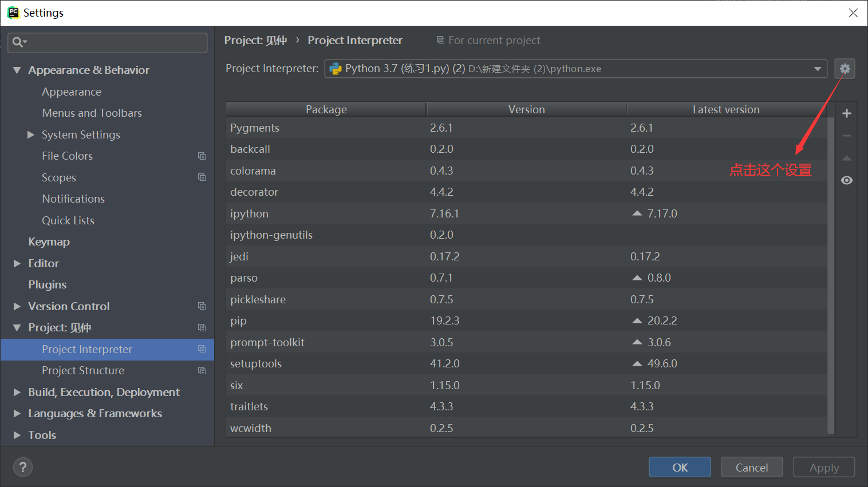868x487 pixels.
Task: Click the settings search field
Action: click(x=108, y=42)
